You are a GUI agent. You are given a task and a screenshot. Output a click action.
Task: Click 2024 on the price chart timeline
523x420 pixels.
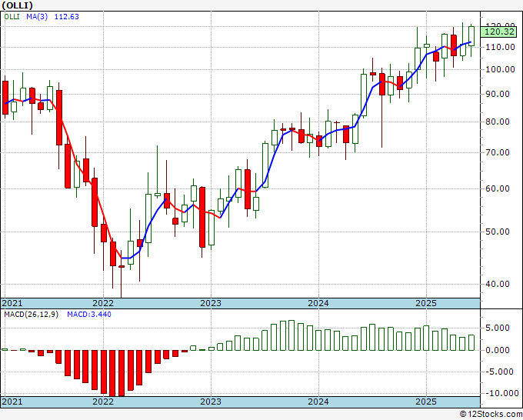[x=318, y=303]
